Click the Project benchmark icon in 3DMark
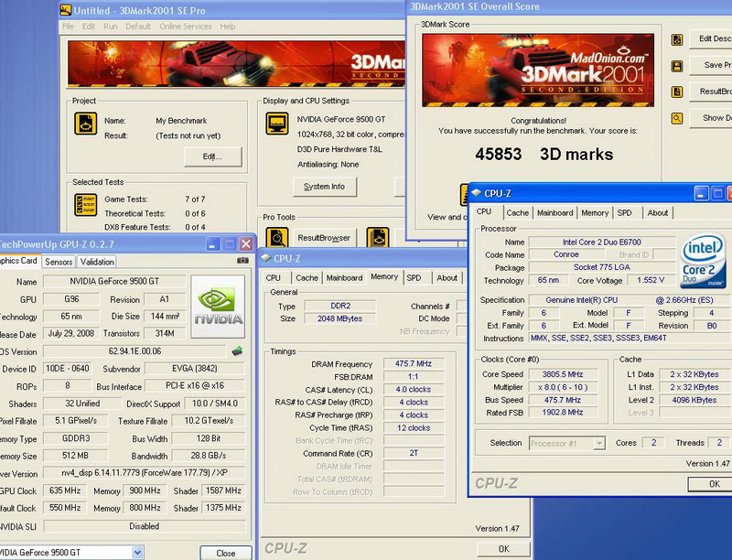 tap(85, 124)
